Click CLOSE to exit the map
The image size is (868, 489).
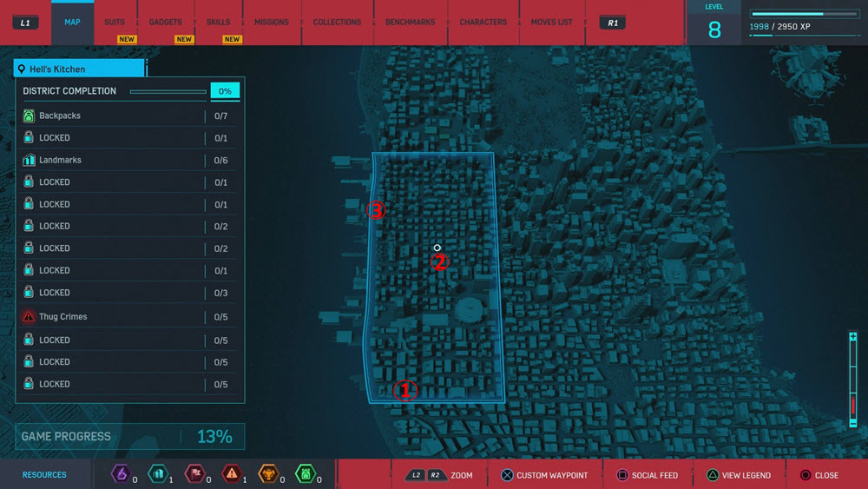tap(826, 475)
